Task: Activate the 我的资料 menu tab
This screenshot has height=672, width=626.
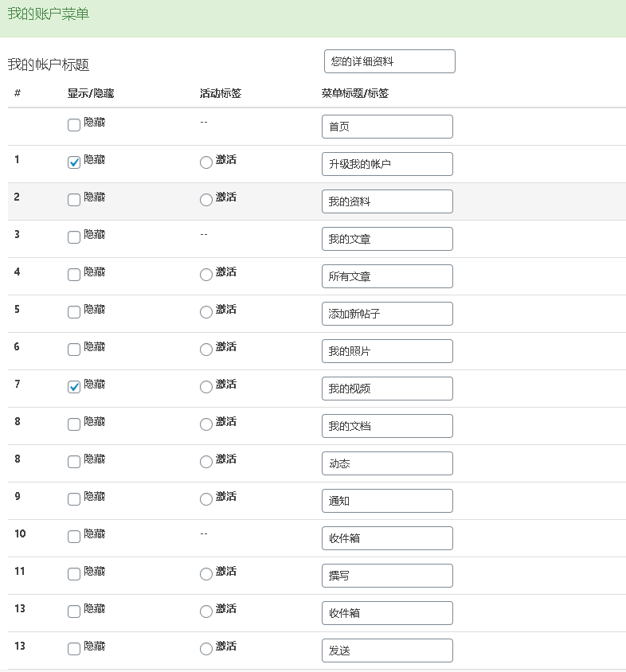Action: (205, 200)
